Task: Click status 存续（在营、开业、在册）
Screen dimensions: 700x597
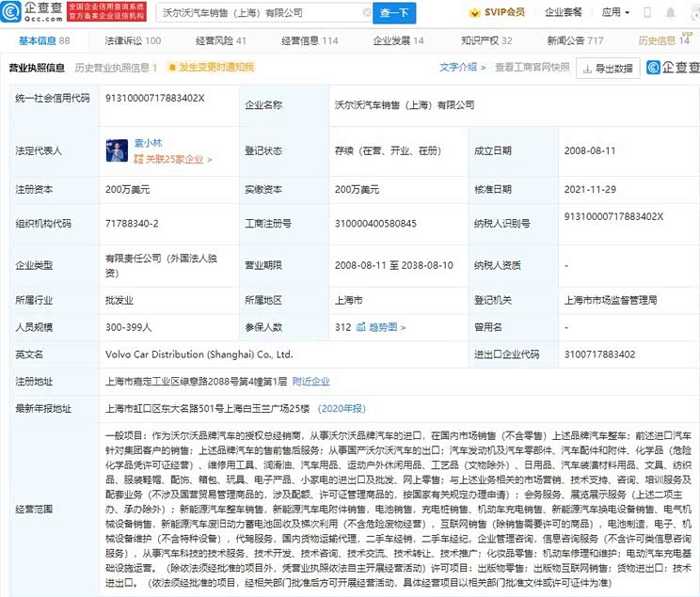Action: click(x=388, y=150)
